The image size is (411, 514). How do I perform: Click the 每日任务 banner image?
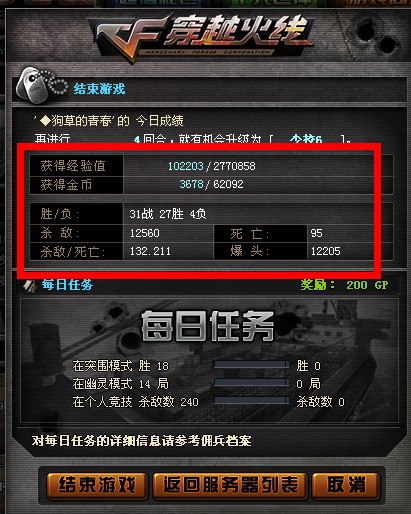tap(209, 361)
